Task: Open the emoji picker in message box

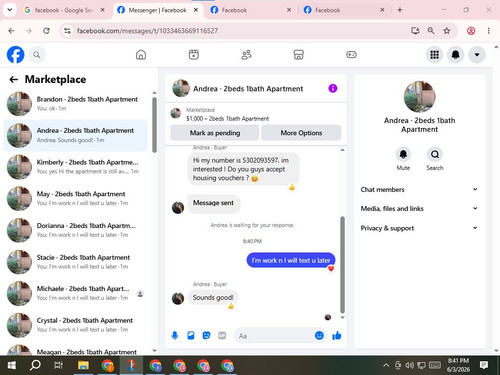Action: coord(319,335)
